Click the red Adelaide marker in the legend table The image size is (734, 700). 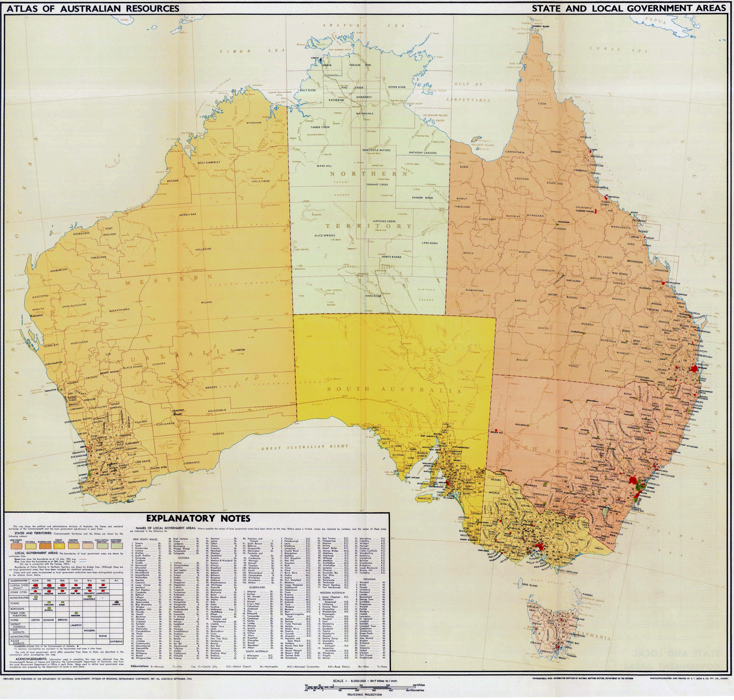pos(76,585)
